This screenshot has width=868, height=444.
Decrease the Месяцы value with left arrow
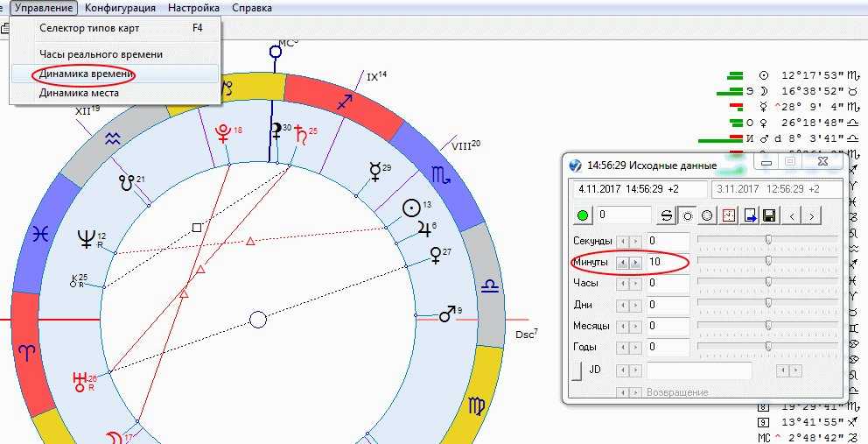pos(623,327)
